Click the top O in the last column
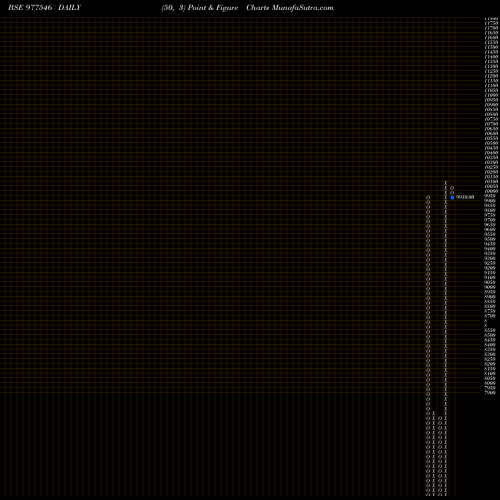The image size is (500, 500). click(452, 188)
